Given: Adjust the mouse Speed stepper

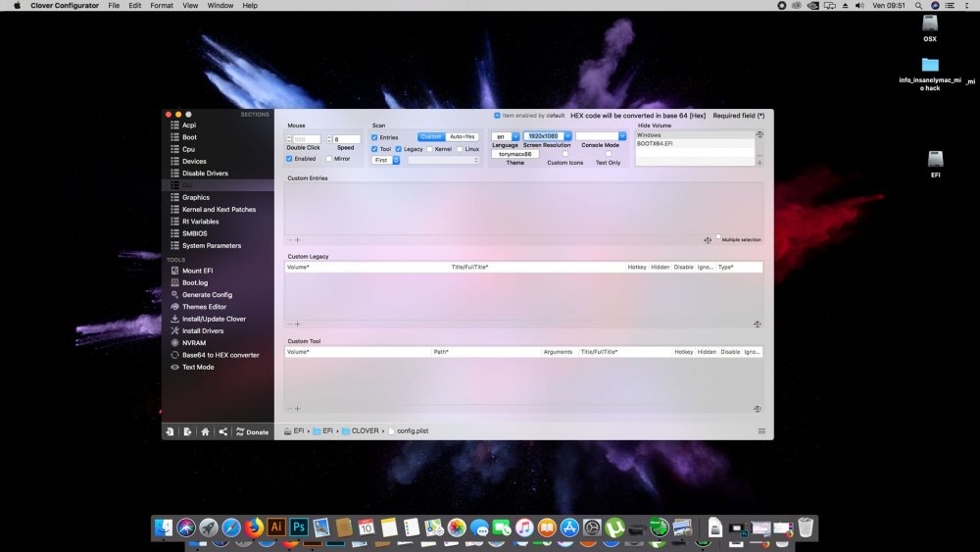Looking at the screenshot, I should 328,139.
